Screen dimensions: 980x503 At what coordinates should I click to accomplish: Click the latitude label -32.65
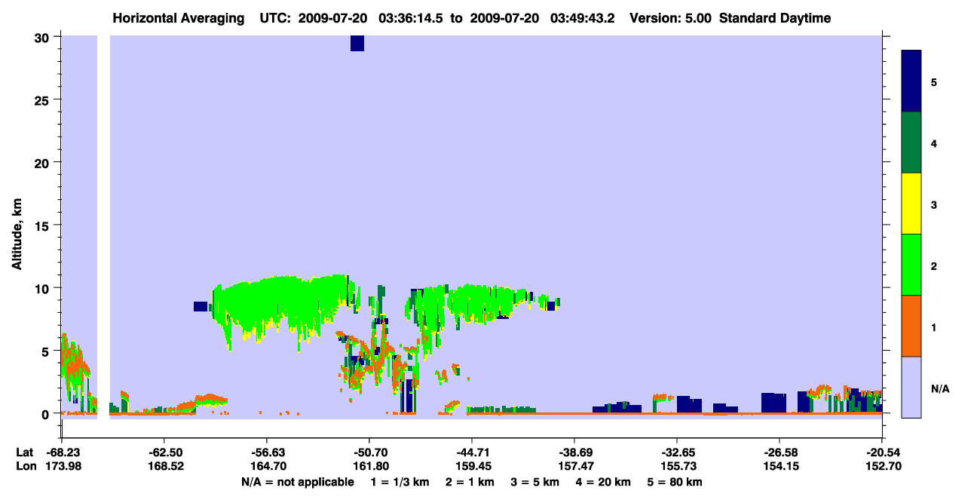point(677,452)
